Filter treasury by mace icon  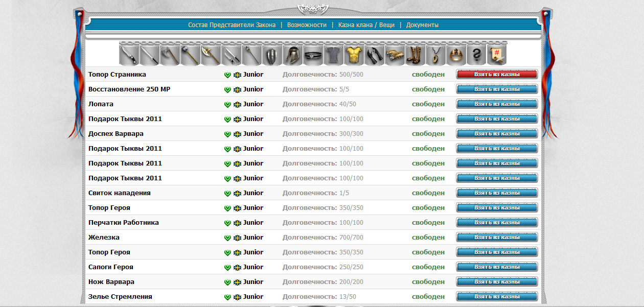pyautogui.click(x=191, y=54)
